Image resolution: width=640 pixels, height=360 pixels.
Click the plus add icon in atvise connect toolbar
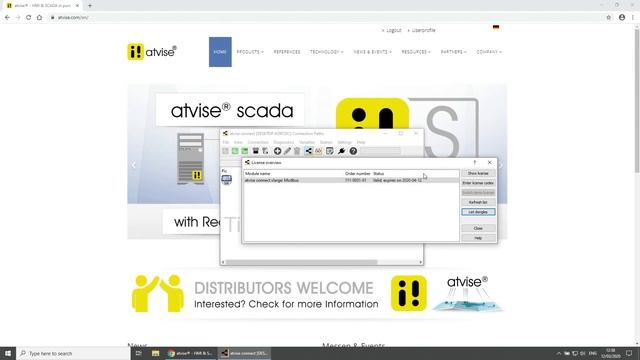[x=277, y=151]
